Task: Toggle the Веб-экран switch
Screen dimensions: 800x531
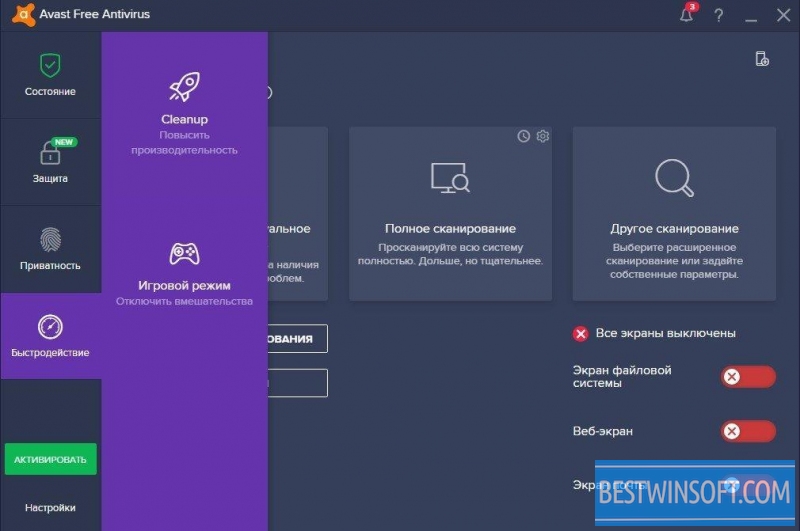Action: tap(748, 432)
